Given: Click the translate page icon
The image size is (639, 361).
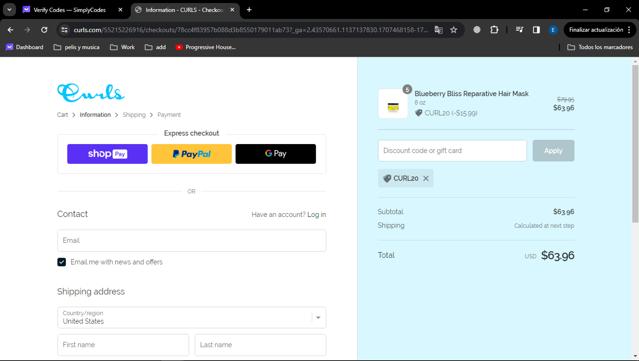Looking at the screenshot, I should (x=438, y=30).
